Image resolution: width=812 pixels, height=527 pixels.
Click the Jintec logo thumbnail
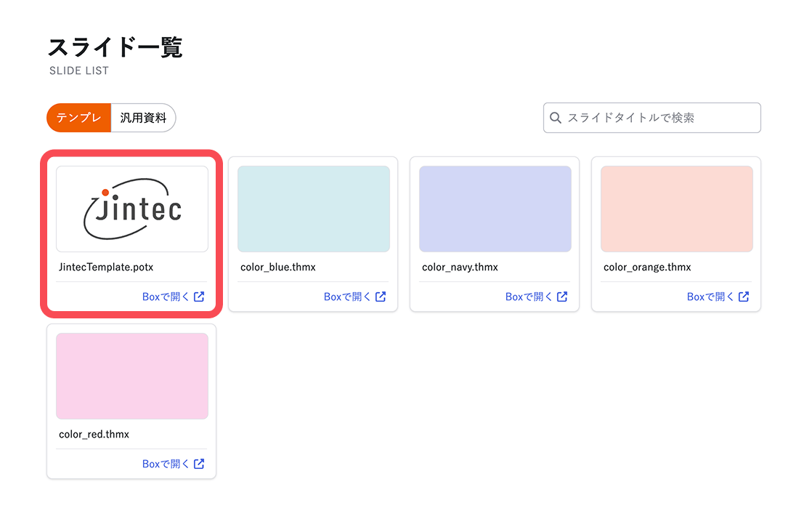click(132, 209)
